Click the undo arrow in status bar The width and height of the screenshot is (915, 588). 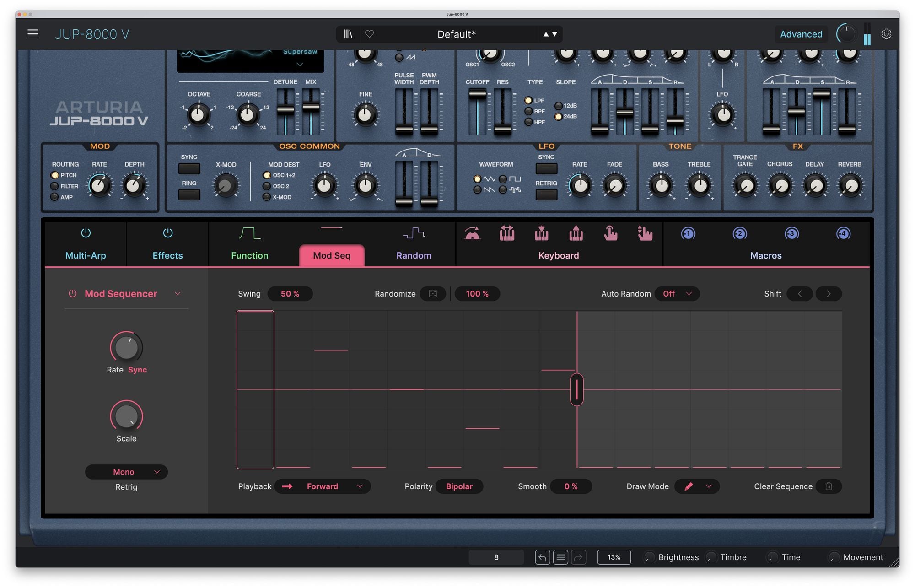[x=542, y=557]
